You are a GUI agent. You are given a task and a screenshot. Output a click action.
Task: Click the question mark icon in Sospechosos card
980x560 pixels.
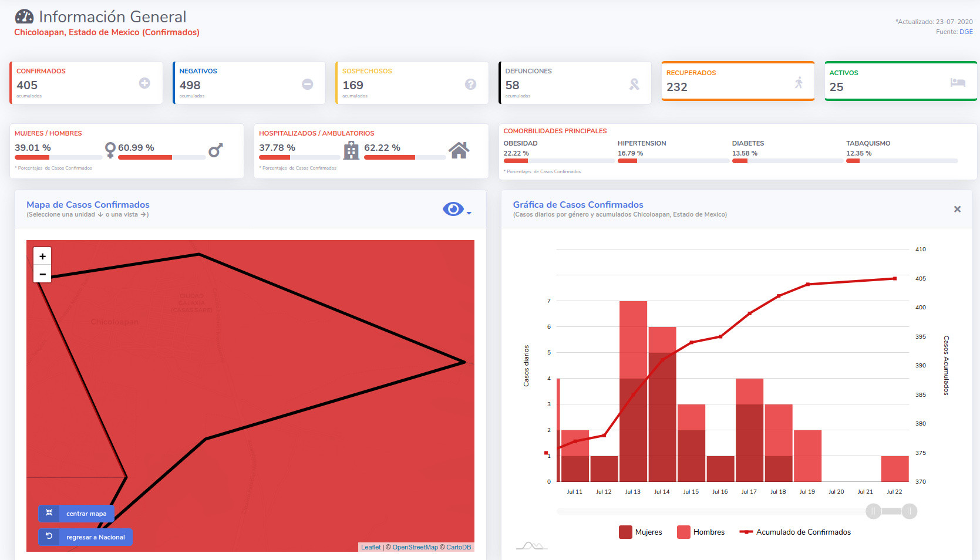470,85
